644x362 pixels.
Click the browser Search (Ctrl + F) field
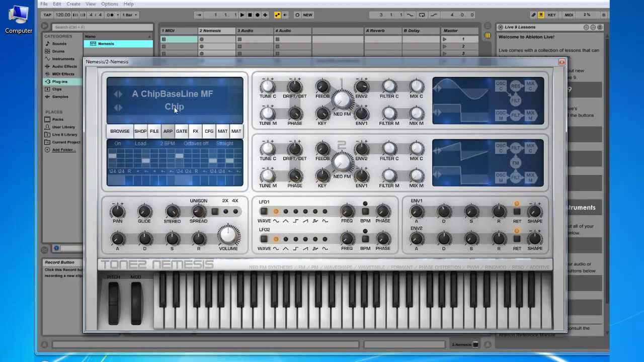click(102, 27)
